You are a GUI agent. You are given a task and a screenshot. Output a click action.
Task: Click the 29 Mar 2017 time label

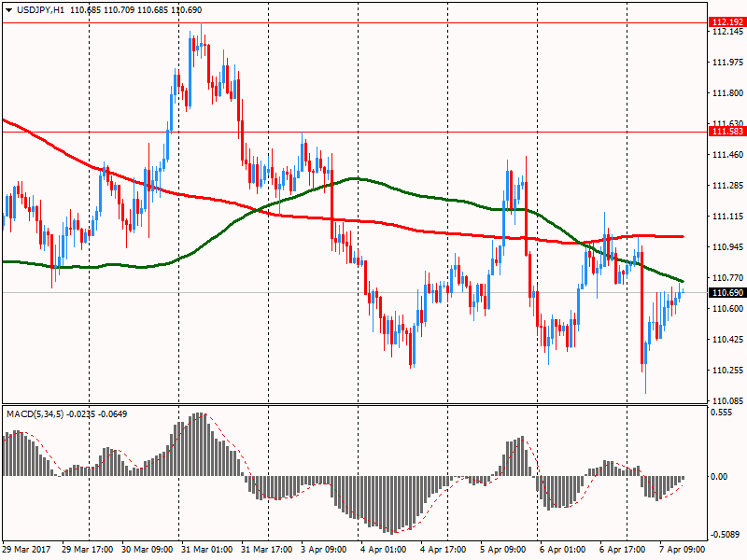[x=26, y=550]
